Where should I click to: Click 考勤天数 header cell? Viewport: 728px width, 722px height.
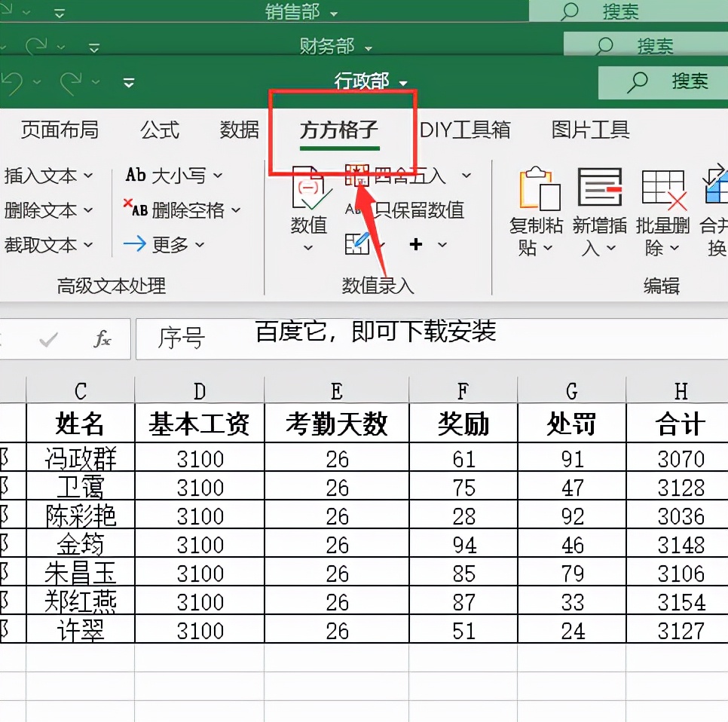coord(337,423)
